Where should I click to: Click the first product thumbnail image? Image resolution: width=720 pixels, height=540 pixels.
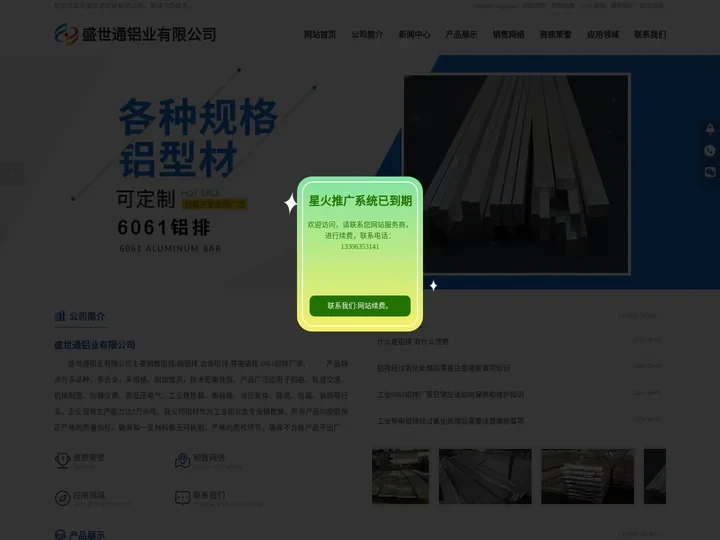pyautogui.click(x=400, y=476)
